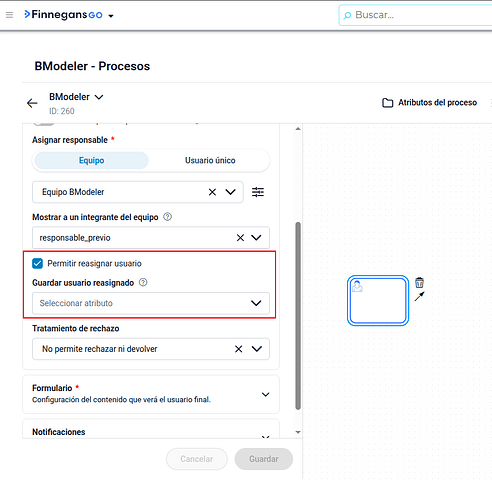Viewport: 492px width, 500px height.
Task: Open the FinnegansGo app switcher dropdown
Action: click(111, 16)
